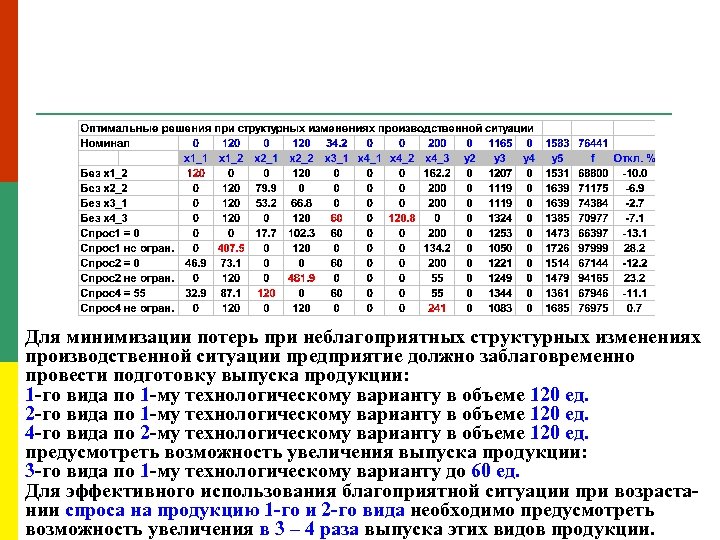This screenshot has width=720, height=540.
Task: Click the 'Спрос2 не огран.' row label
Action: [128, 278]
